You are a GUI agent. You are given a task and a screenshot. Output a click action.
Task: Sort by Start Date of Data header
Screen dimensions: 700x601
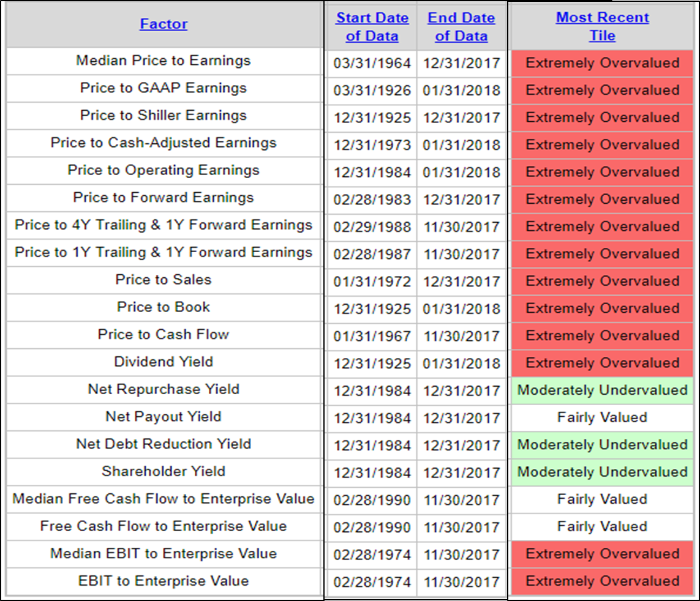(x=372, y=27)
